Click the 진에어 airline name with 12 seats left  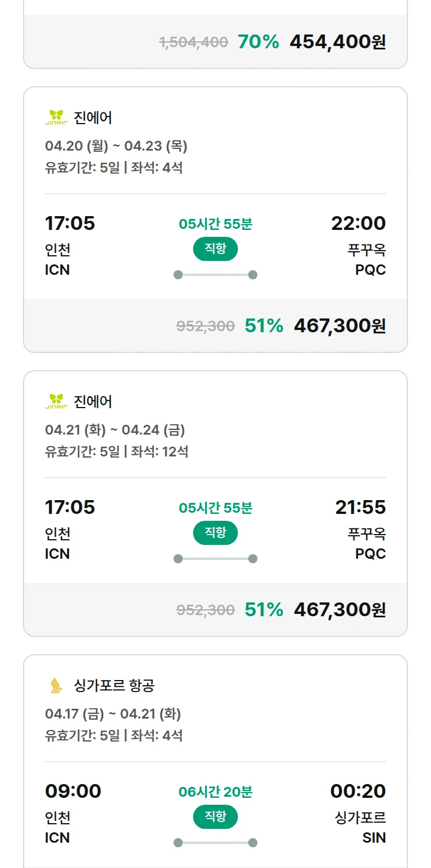coord(93,401)
